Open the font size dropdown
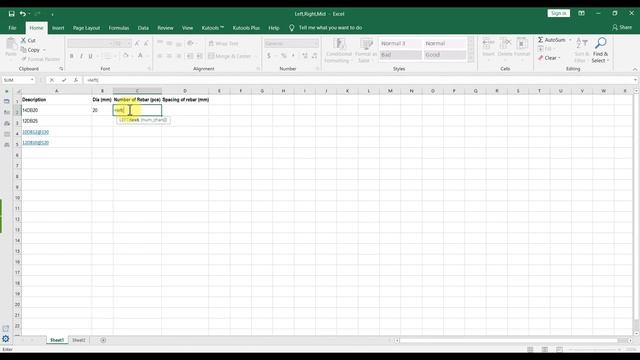 coord(129,43)
